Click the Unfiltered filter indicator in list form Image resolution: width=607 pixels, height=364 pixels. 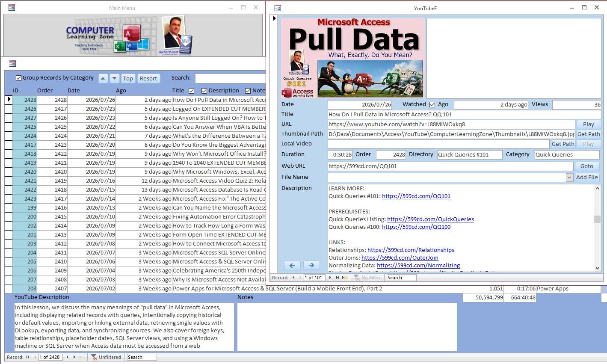coord(107,357)
